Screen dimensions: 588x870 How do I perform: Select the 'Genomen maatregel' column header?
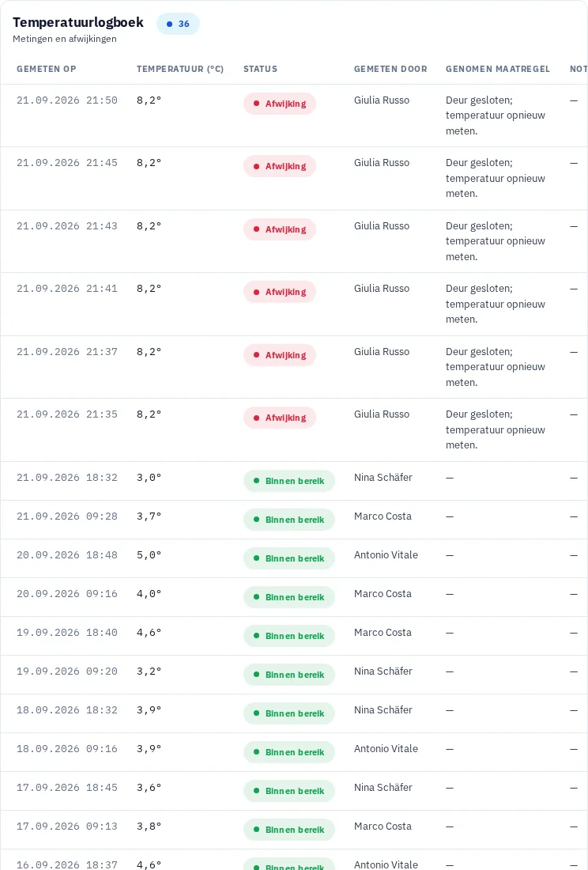[498, 69]
